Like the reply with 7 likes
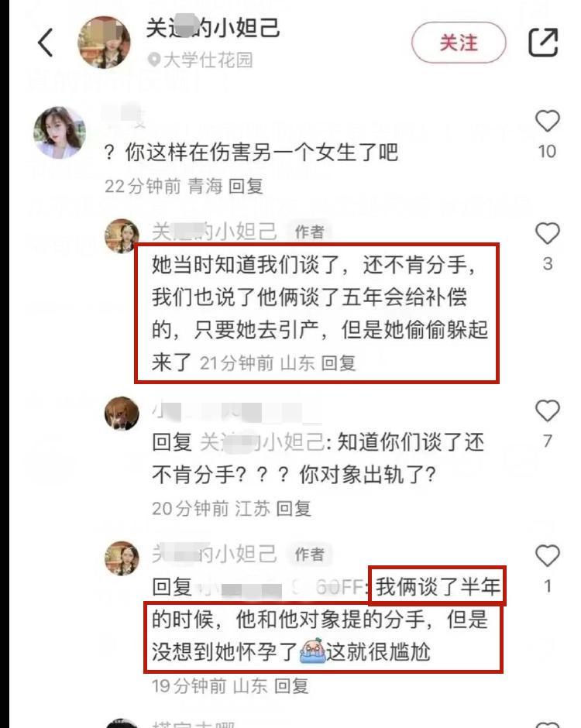This screenshot has height=728, width=581. [x=548, y=411]
